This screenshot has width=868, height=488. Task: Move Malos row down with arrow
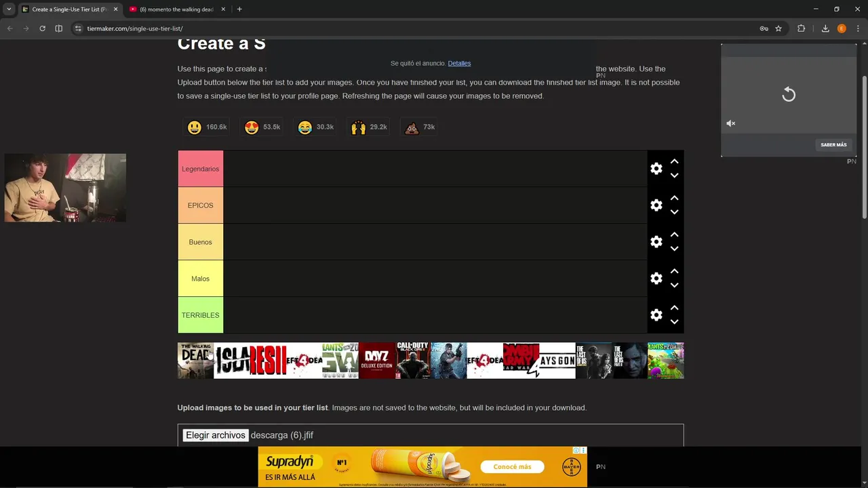(674, 285)
